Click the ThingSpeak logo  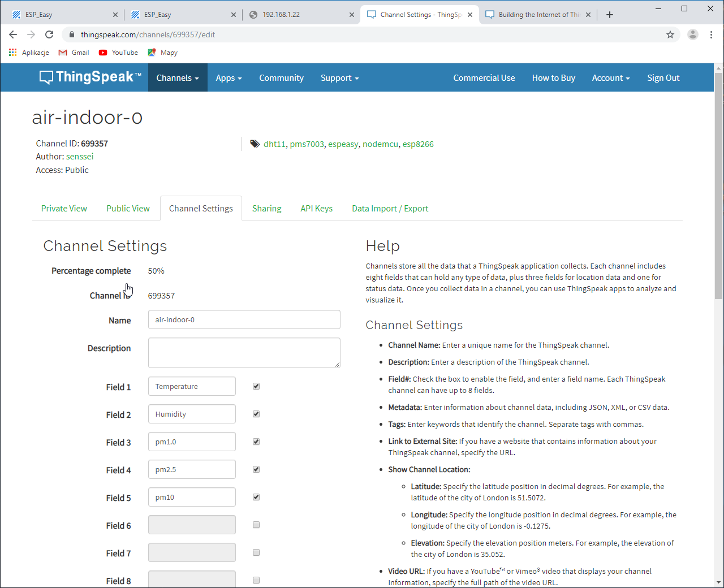(x=90, y=77)
